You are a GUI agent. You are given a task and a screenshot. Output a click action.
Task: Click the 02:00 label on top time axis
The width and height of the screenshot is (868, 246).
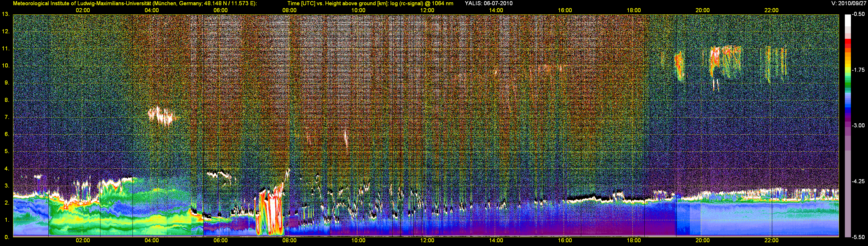tap(82, 10)
